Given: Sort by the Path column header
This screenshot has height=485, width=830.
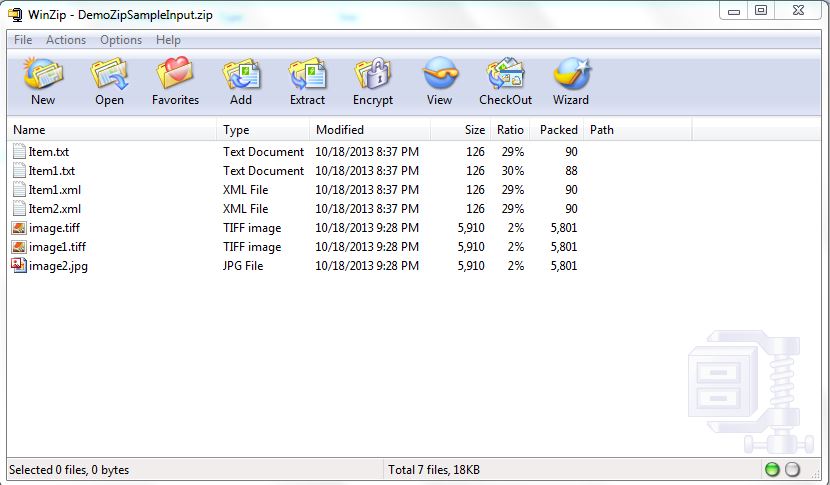Looking at the screenshot, I should [x=638, y=130].
